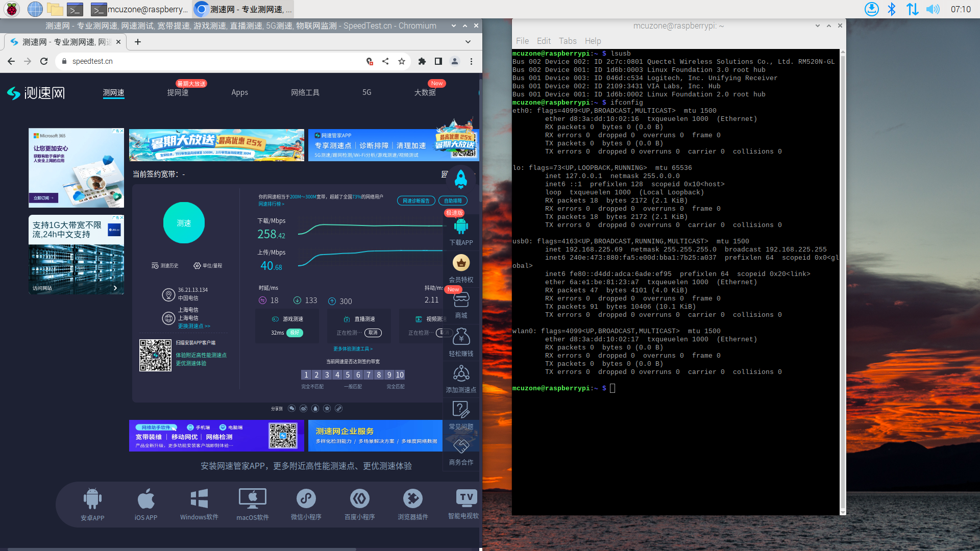Click the Raspberry Pi menu icon
Image resolution: width=980 pixels, height=551 pixels.
click(x=12, y=9)
